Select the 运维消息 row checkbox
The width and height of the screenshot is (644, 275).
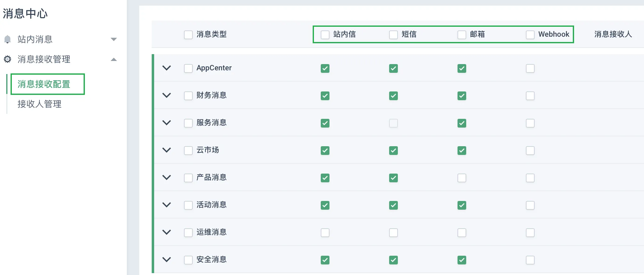pos(188,233)
